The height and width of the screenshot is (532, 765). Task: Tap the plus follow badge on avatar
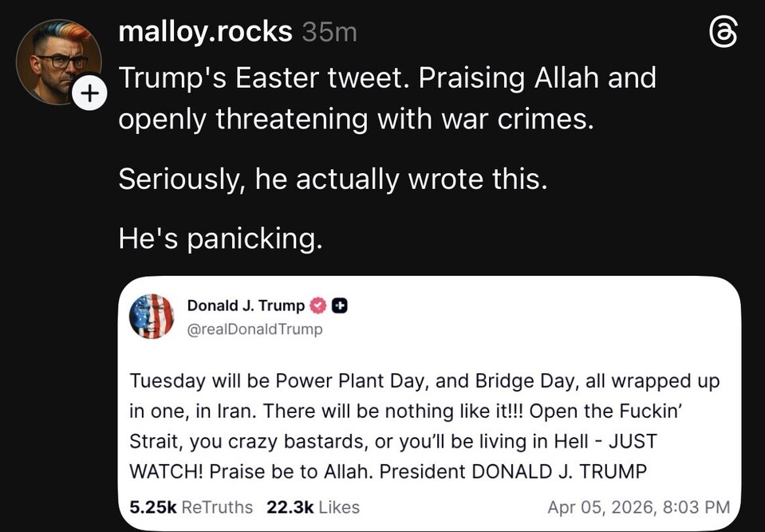(89, 94)
